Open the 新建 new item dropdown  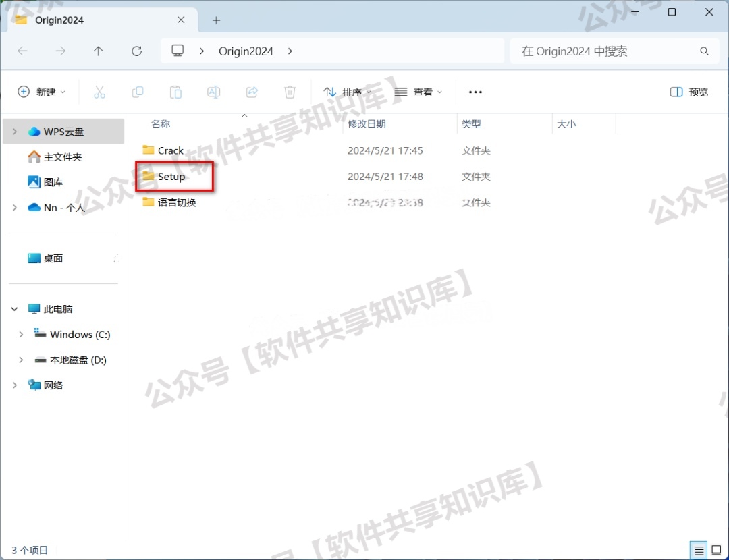pyautogui.click(x=41, y=92)
